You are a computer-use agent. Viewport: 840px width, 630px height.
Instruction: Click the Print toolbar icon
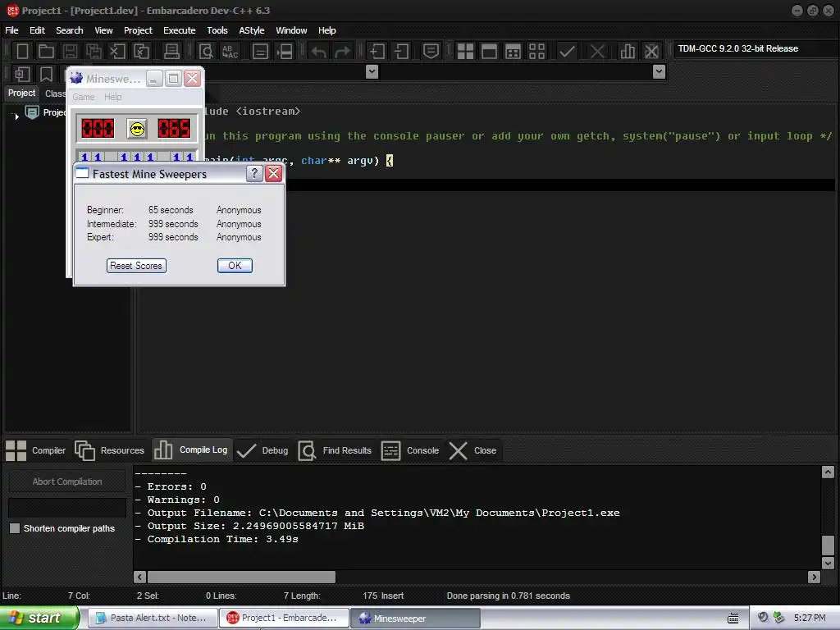pyautogui.click(x=171, y=52)
